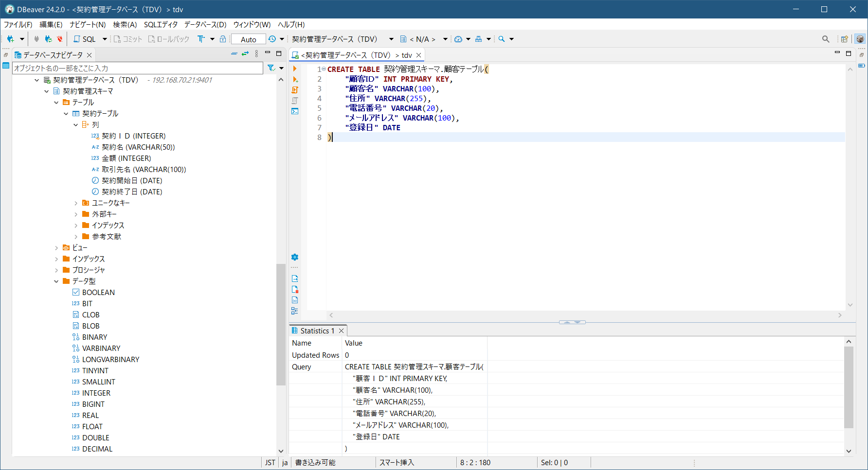Click the show execution log icon
Image resolution: width=868 pixels, height=470 pixels.
click(x=295, y=289)
